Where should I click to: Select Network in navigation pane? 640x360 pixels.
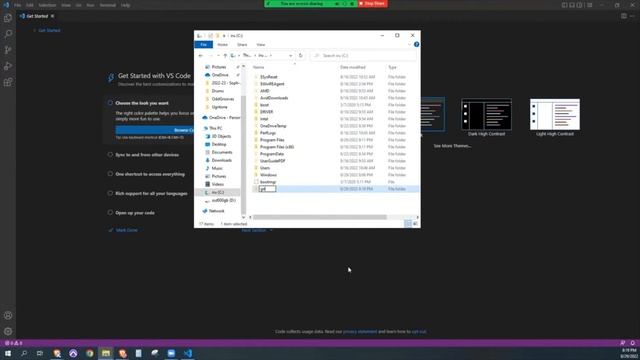[x=216, y=211]
